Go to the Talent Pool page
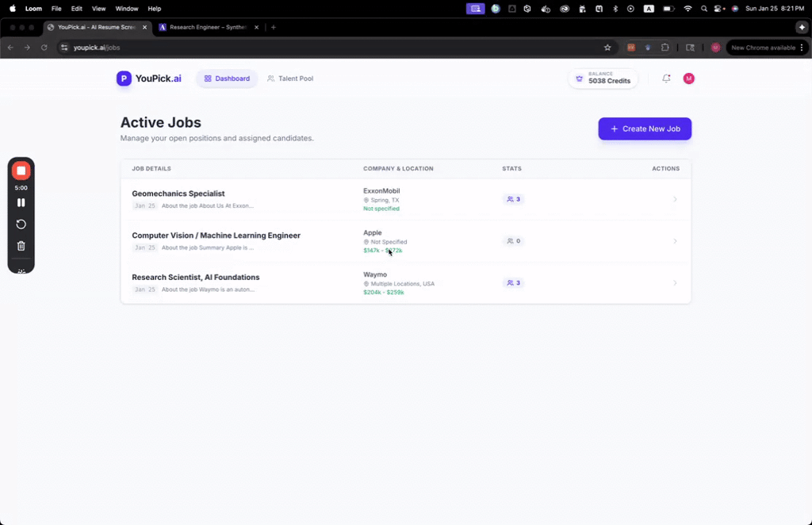Screen dimensions: 812x525 290,79
